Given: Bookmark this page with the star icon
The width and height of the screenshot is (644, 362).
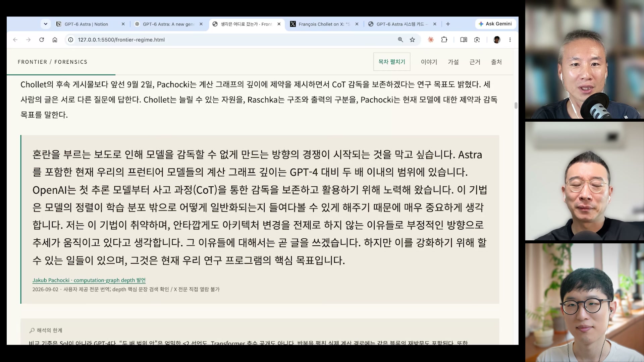Looking at the screenshot, I should pyautogui.click(x=412, y=40).
